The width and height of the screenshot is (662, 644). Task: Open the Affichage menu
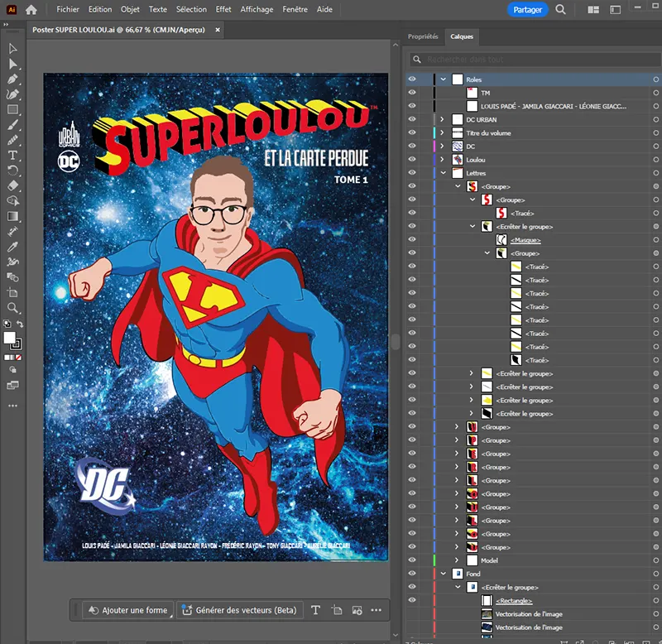coord(257,9)
